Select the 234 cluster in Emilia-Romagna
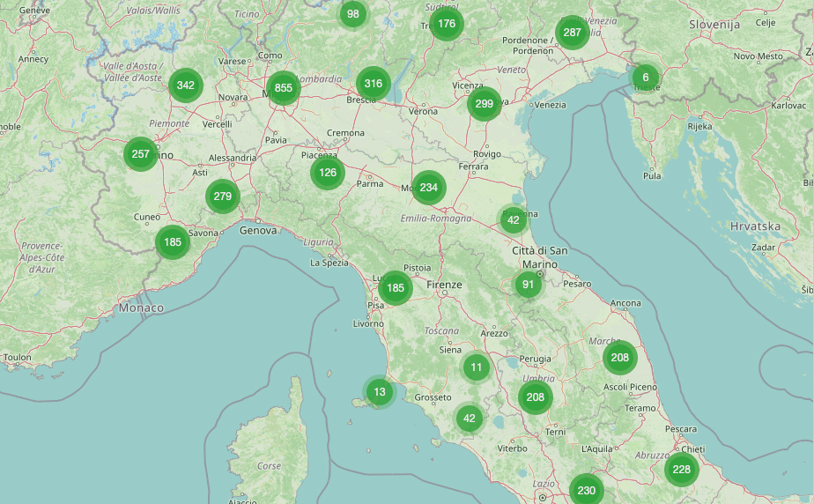Image resolution: width=814 pixels, height=504 pixels. coord(428,188)
